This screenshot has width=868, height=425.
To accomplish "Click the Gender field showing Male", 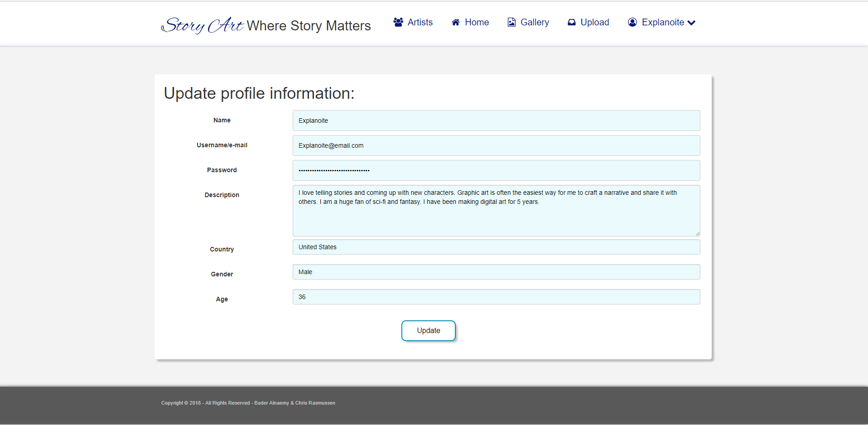I will click(496, 272).
